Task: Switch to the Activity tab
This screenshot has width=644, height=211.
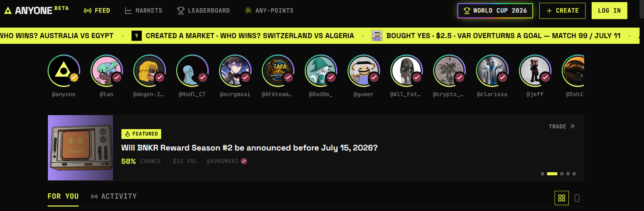Action: [114, 196]
